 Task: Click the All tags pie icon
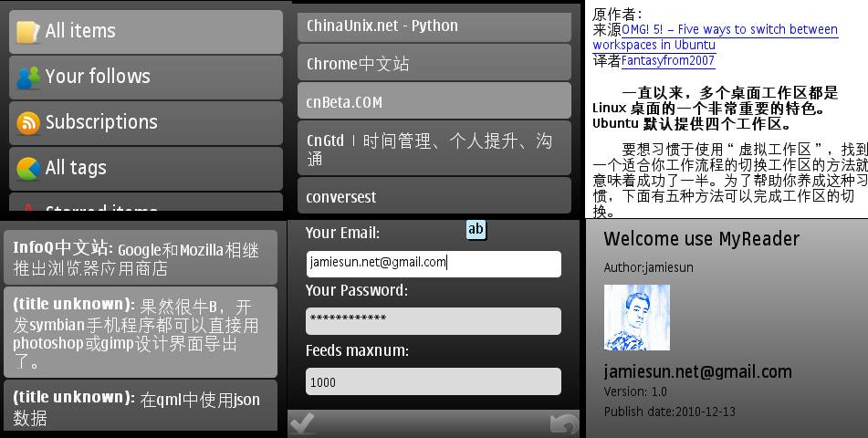pos(28,168)
